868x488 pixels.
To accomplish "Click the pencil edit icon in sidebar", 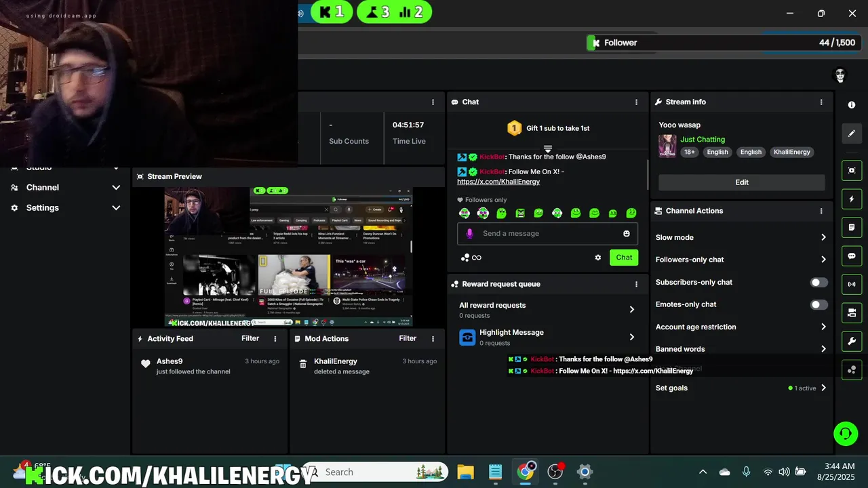I will (x=852, y=134).
